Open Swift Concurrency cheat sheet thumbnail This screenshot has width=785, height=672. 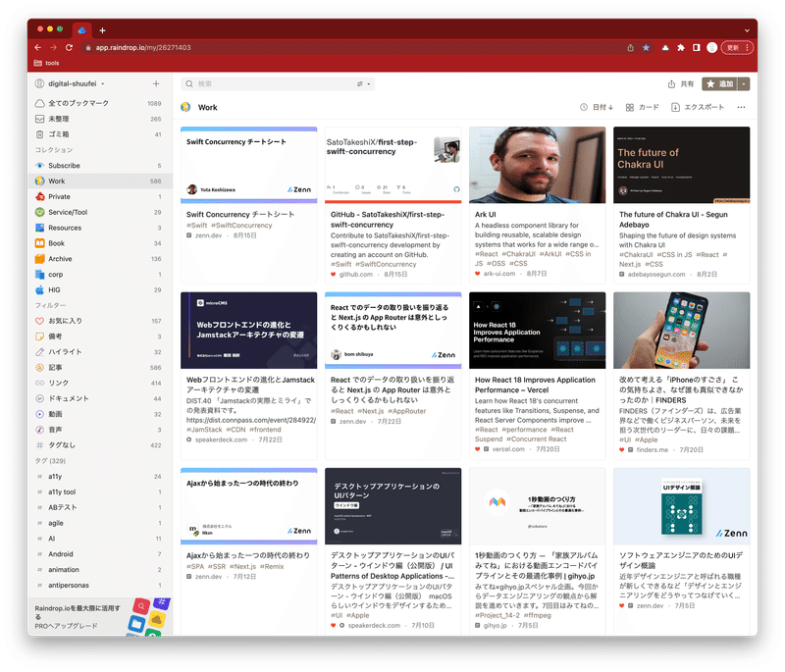pos(249,165)
